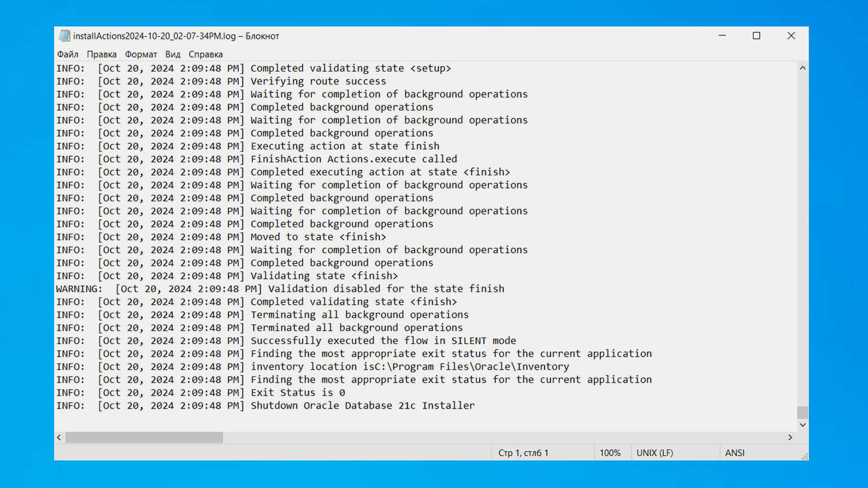Click the vertical scrollbar down arrow
Viewport: 868px width, 488px height.
803,425
